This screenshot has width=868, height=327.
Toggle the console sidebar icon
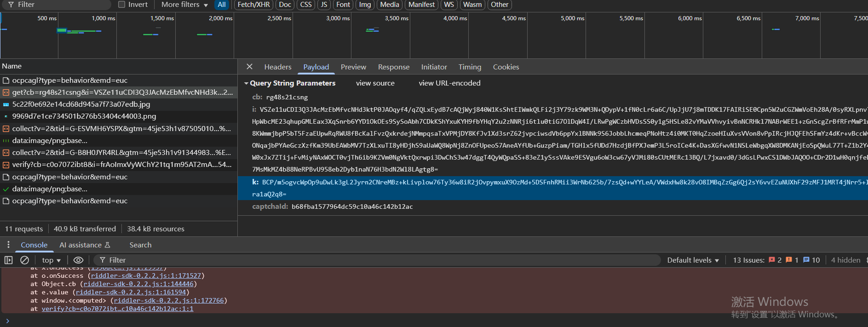coord(8,260)
